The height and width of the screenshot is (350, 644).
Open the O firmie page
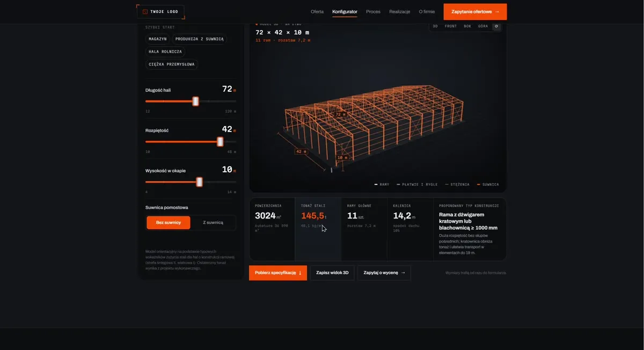(x=427, y=12)
